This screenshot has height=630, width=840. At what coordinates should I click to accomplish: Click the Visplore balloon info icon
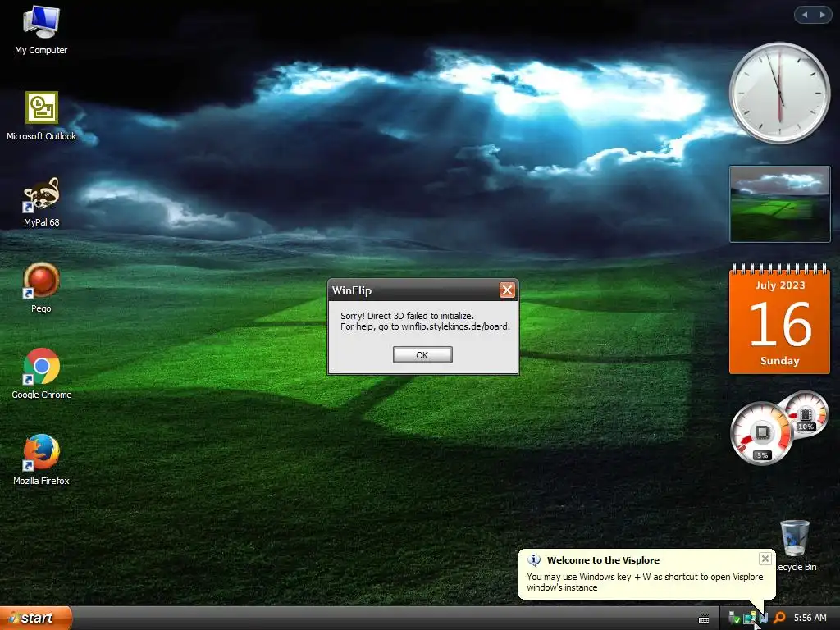click(534, 560)
